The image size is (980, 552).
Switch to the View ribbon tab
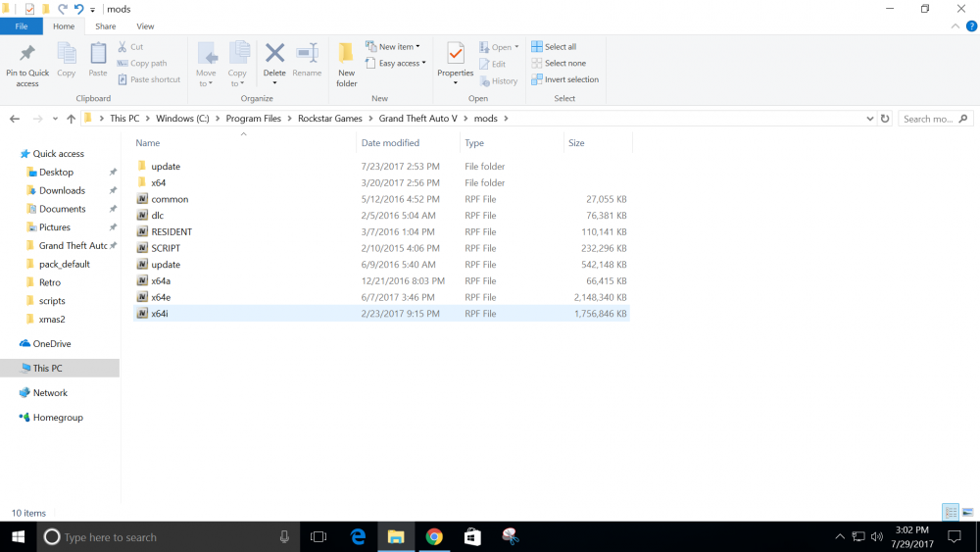[145, 26]
